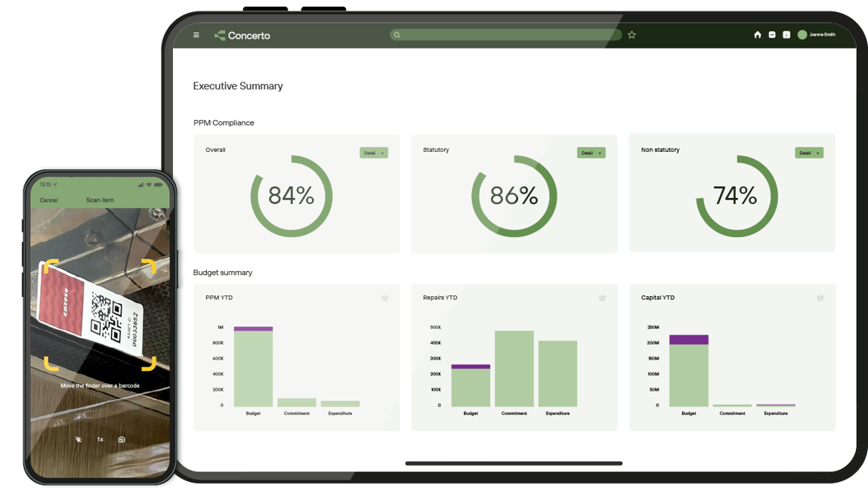Open the Joanne Smith user name

click(822, 34)
